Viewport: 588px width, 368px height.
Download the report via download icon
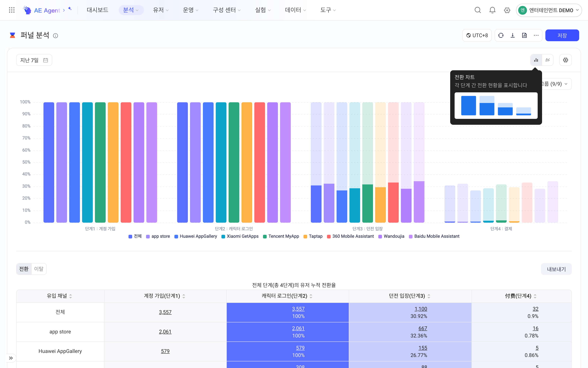pyautogui.click(x=513, y=35)
